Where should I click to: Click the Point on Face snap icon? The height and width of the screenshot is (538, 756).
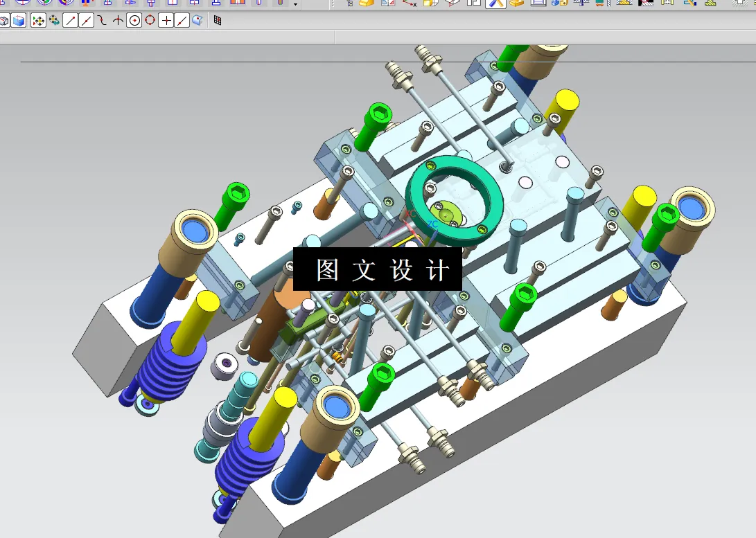coord(196,20)
